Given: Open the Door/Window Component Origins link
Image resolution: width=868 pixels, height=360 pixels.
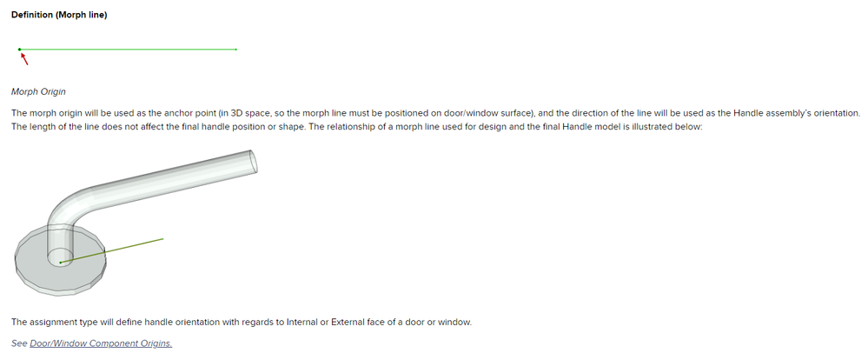Looking at the screenshot, I should [101, 343].
